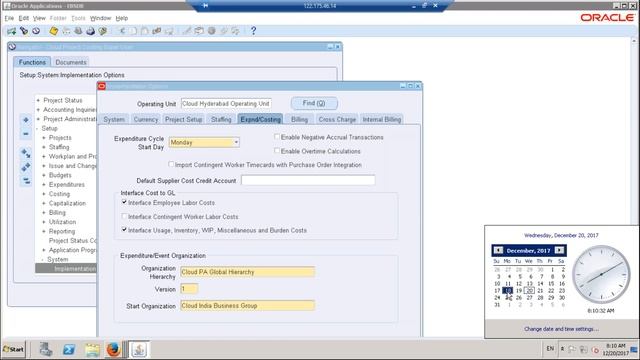The width and height of the screenshot is (640, 360).
Task: Click the Copy toolbar icon
Action: pos(133,31)
